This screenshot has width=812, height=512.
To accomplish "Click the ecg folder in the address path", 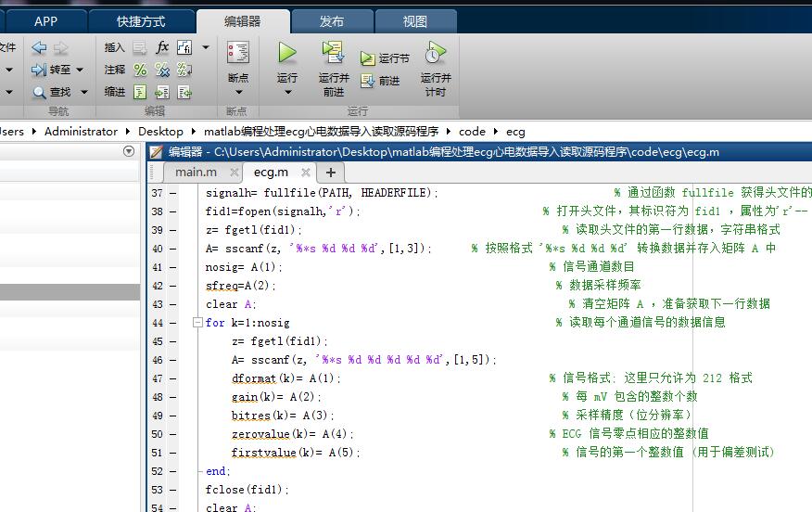I will [x=515, y=132].
